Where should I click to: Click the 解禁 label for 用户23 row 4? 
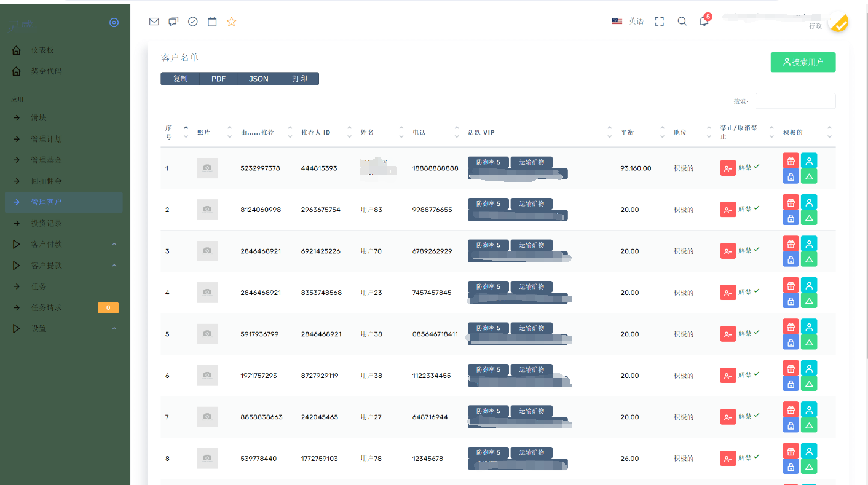click(745, 292)
